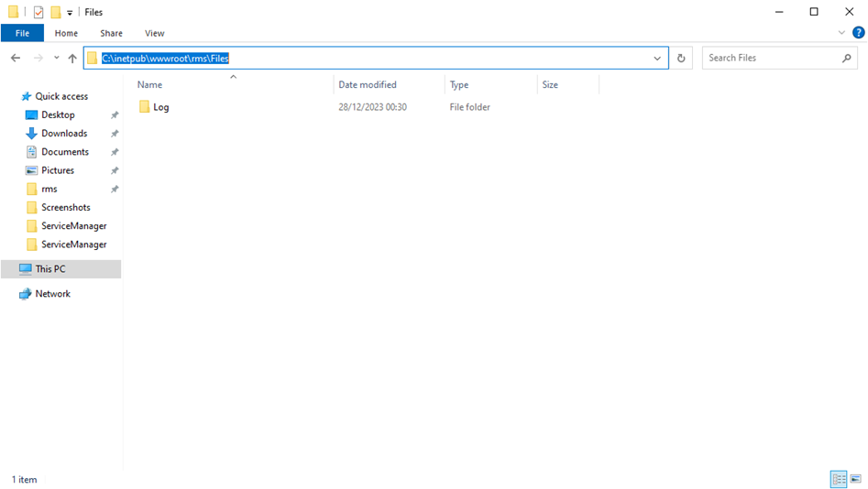Click the 28/12/2023 00:30 date cell

372,107
